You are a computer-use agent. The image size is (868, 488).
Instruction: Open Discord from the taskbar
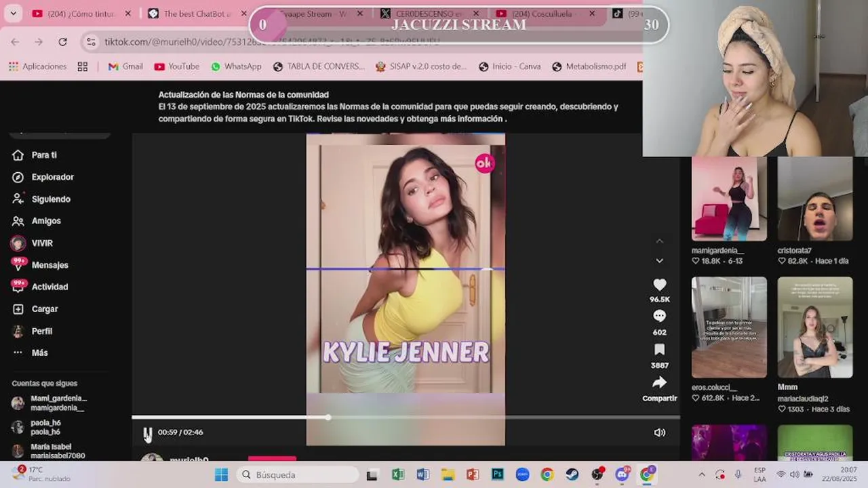pyautogui.click(x=622, y=474)
